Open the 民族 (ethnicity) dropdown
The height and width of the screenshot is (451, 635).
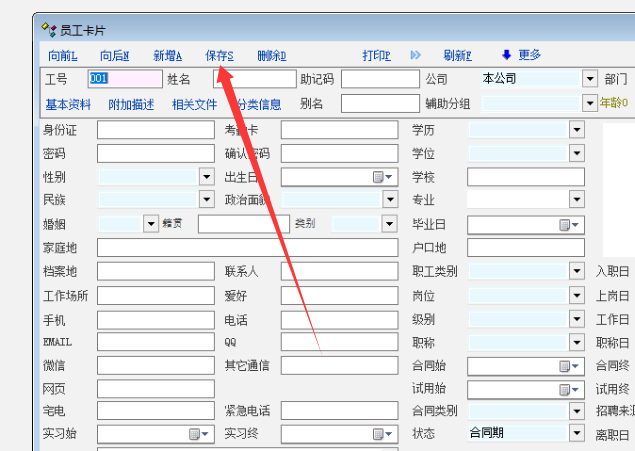pyautogui.click(x=207, y=200)
